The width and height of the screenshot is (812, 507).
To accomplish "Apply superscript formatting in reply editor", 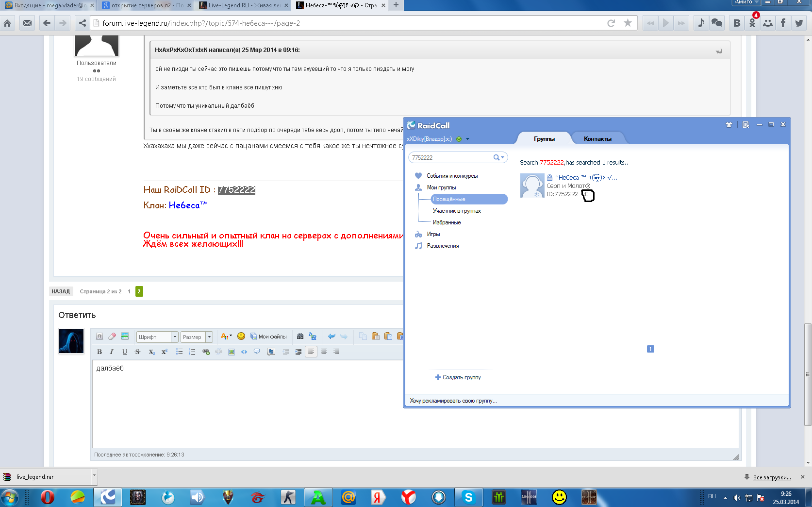I will [x=164, y=352].
